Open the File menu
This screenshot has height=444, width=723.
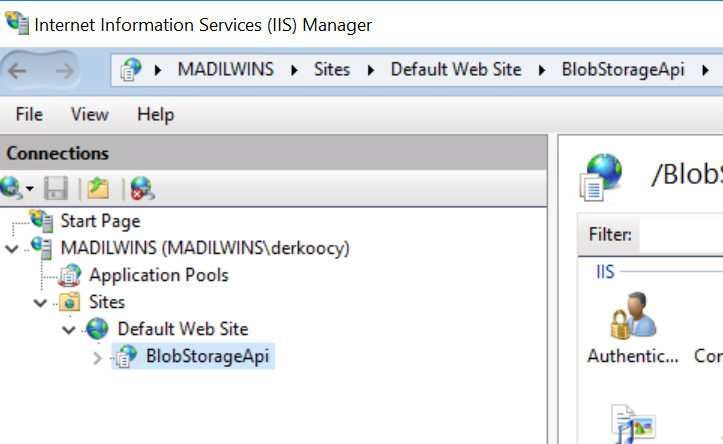tap(29, 115)
